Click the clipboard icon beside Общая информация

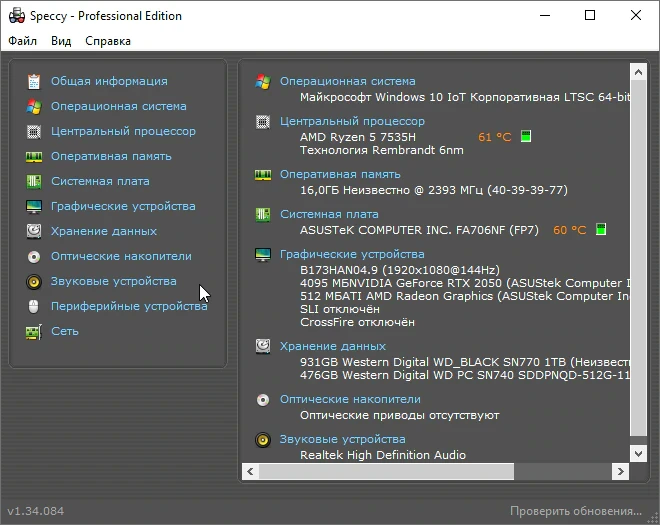click(34, 81)
